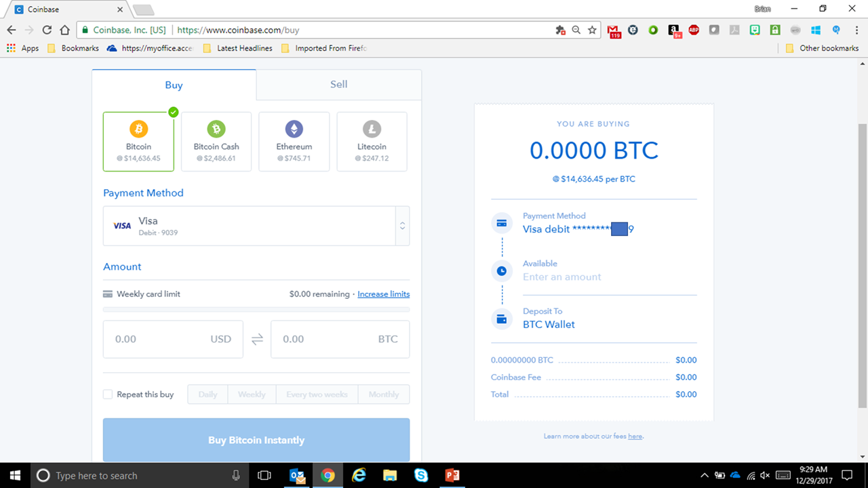868x488 pixels.
Task: Click the payment method stepper arrows
Action: 402,226
